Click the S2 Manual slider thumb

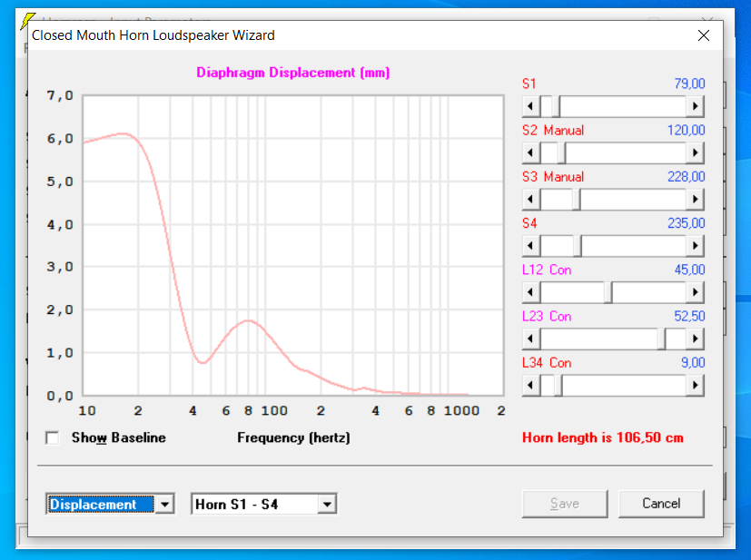pos(561,152)
